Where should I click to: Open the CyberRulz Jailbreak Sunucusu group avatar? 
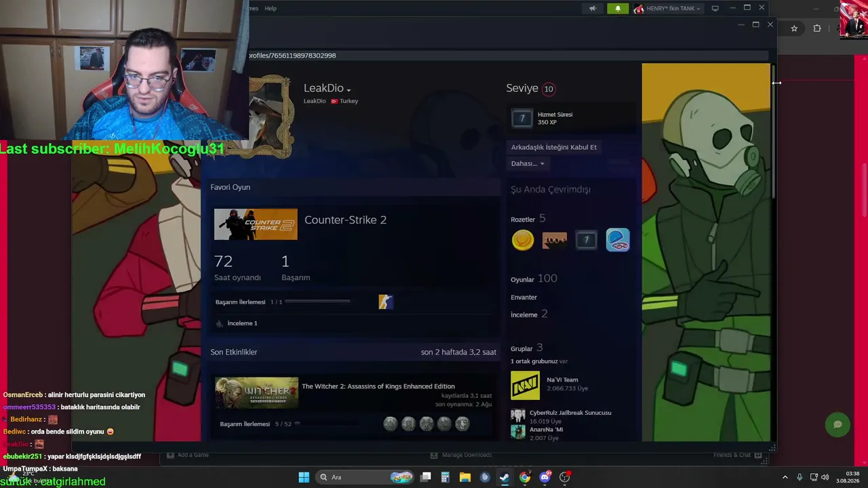[x=518, y=416]
